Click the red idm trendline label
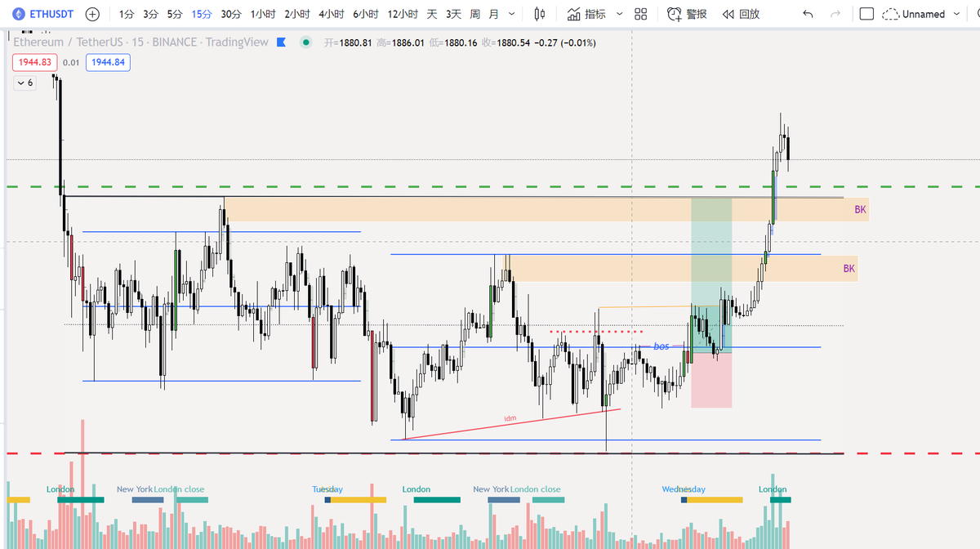This screenshot has width=980, height=549. click(x=510, y=418)
